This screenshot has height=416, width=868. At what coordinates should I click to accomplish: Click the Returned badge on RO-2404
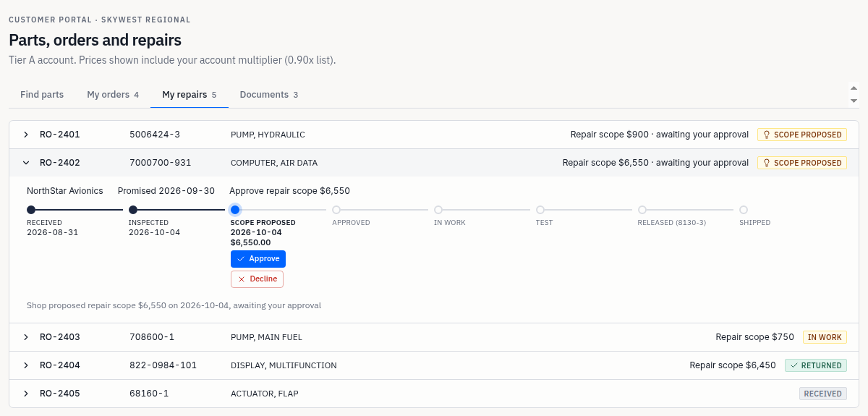[816, 365]
